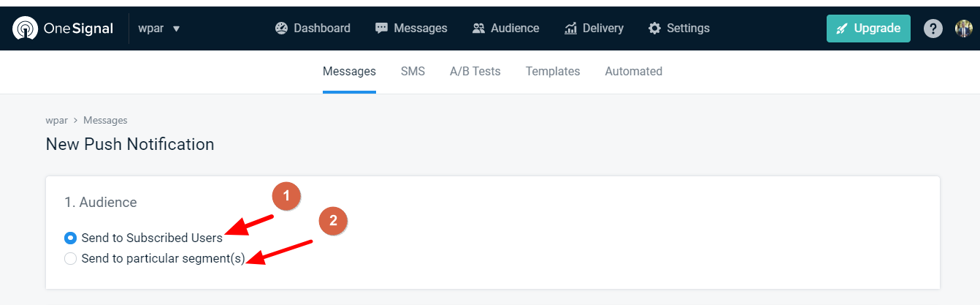The width and height of the screenshot is (980, 305).
Task: Select the Messages sub-navigation tab
Action: pos(349,72)
